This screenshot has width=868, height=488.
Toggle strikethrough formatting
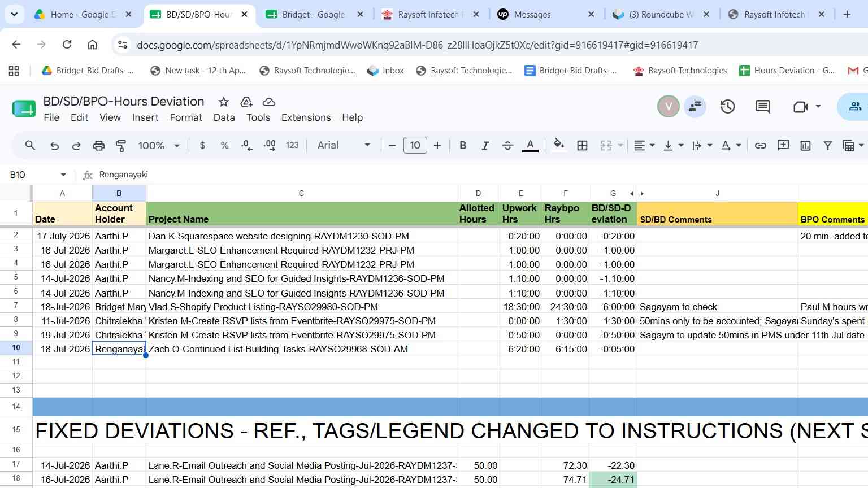click(x=507, y=145)
